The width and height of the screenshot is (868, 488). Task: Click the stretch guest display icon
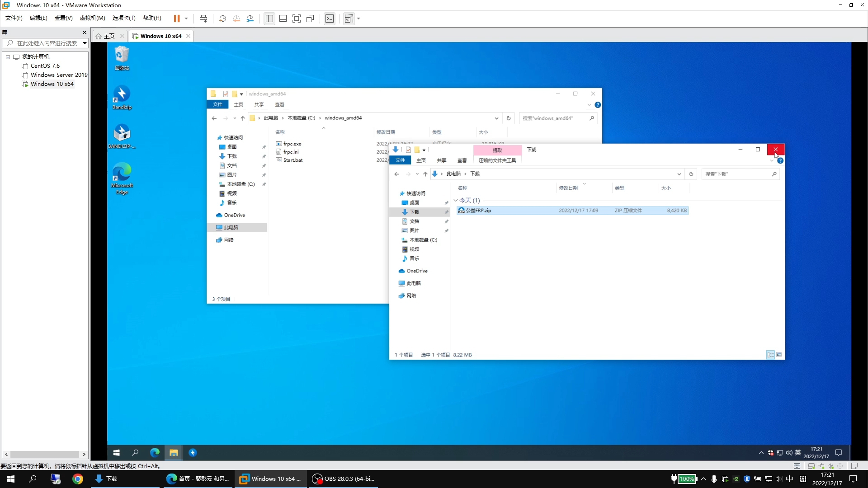coord(349,19)
